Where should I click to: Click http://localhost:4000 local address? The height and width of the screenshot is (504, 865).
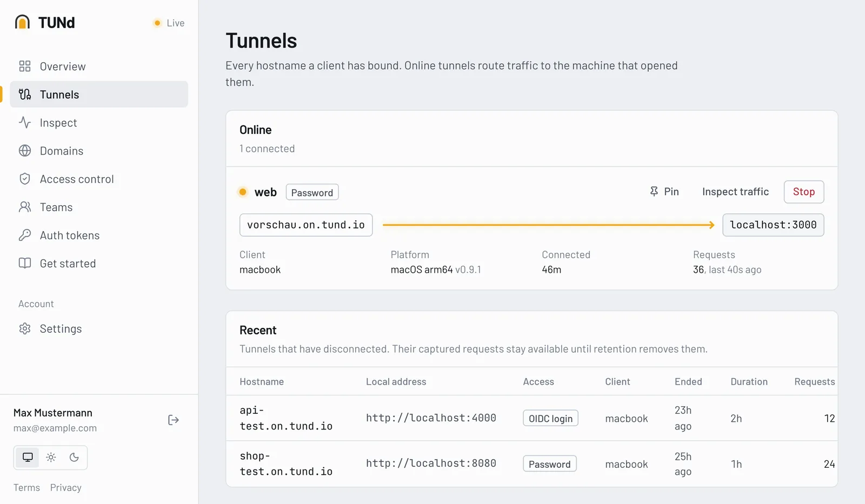(431, 418)
